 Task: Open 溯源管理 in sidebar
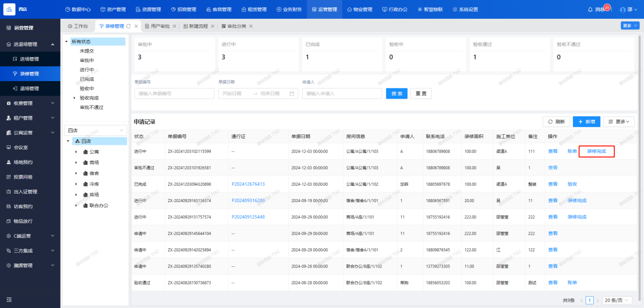point(30,266)
